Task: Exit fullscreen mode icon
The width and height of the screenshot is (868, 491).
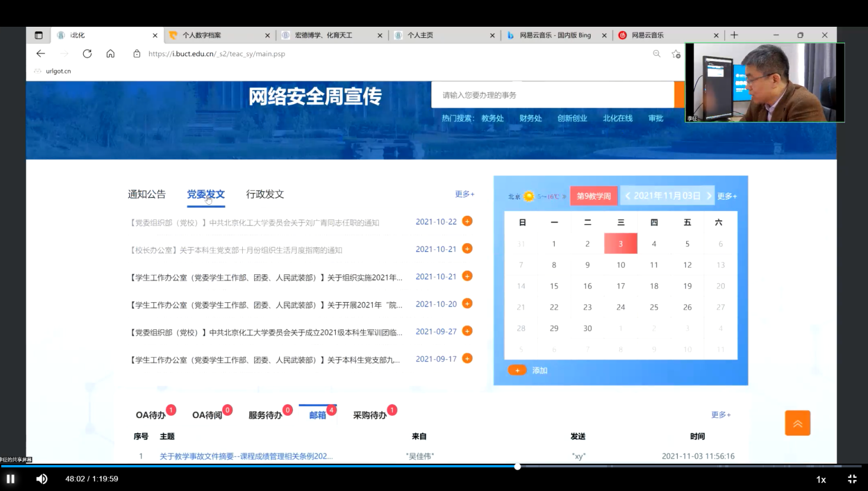Action: [852, 479]
